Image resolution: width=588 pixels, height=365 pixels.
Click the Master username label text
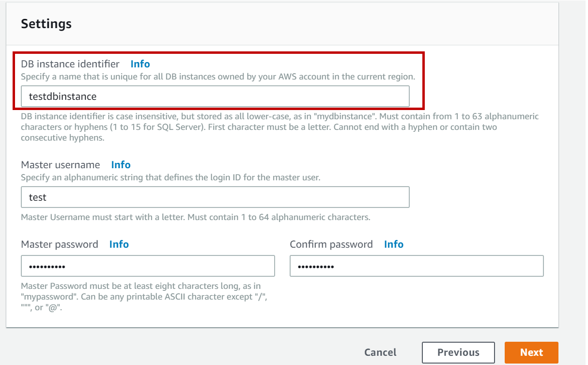(x=61, y=165)
